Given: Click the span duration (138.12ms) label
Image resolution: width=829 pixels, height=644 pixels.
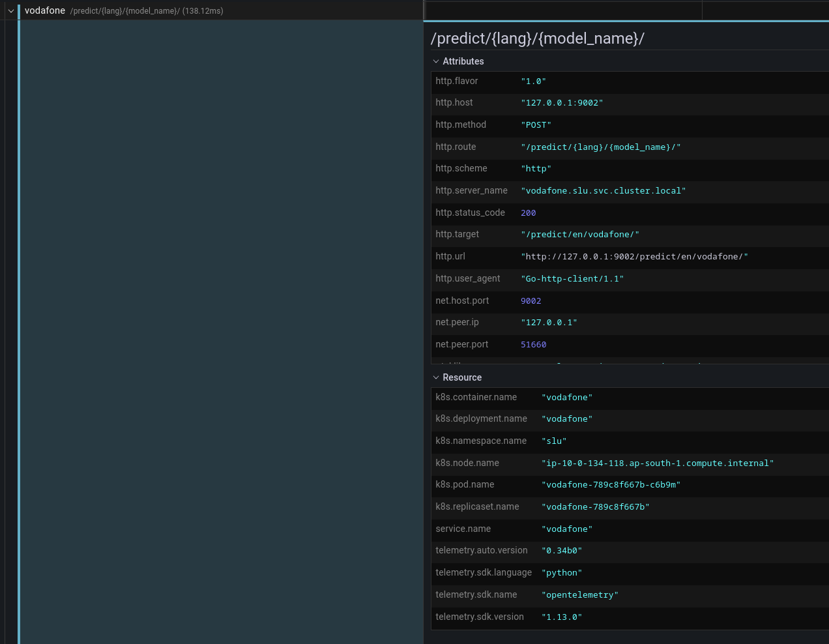Looking at the screenshot, I should [203, 11].
